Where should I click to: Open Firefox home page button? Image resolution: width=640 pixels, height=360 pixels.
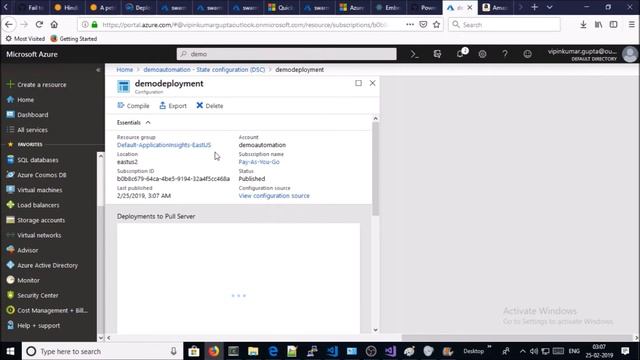coord(54,24)
